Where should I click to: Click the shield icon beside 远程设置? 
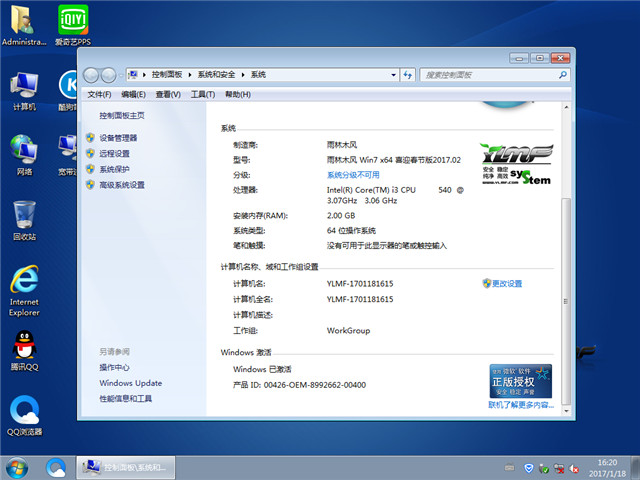(90, 153)
